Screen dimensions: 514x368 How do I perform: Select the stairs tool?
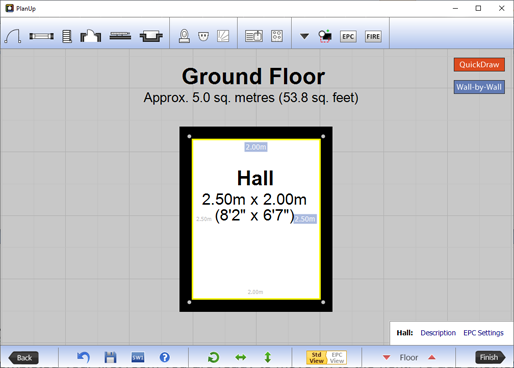67,36
